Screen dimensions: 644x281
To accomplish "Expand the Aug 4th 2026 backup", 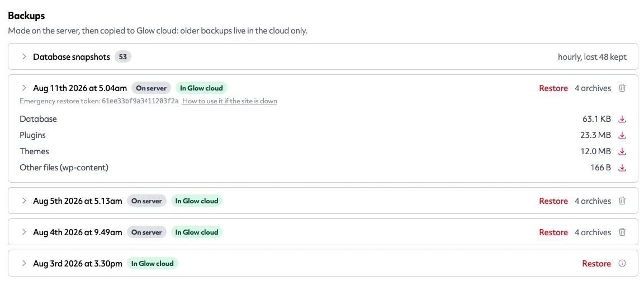I will coord(24,232).
